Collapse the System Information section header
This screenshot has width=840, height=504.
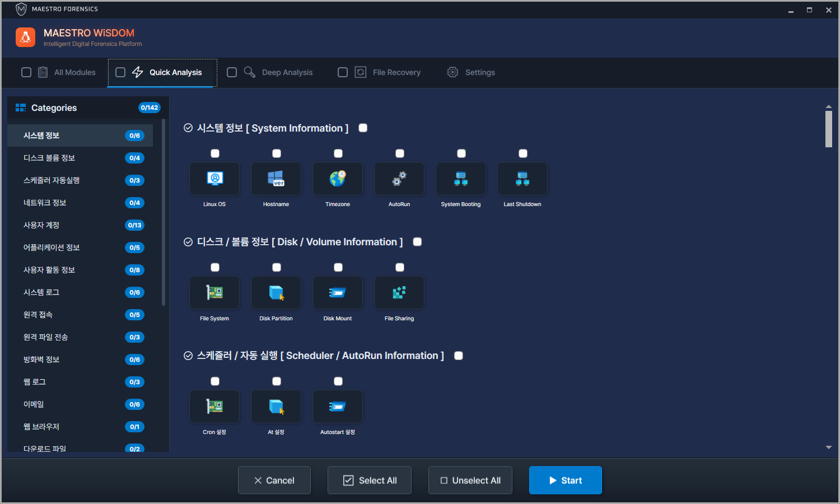point(188,128)
